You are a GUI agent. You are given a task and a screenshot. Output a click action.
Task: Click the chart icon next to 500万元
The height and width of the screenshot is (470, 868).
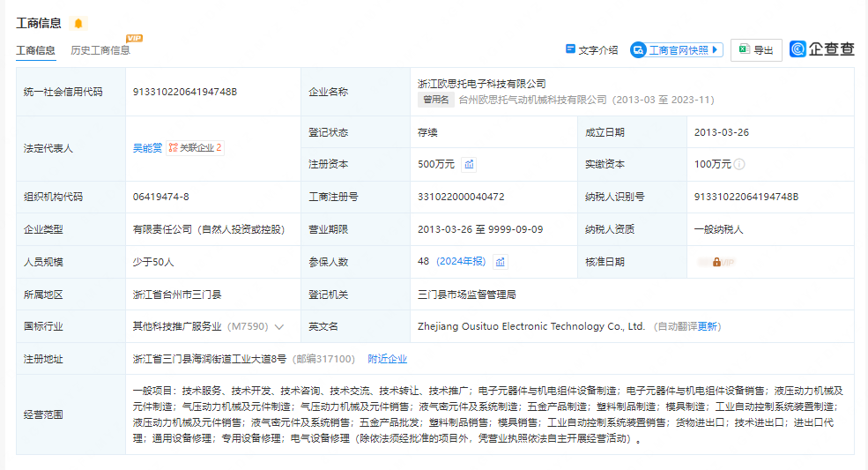coord(470,164)
